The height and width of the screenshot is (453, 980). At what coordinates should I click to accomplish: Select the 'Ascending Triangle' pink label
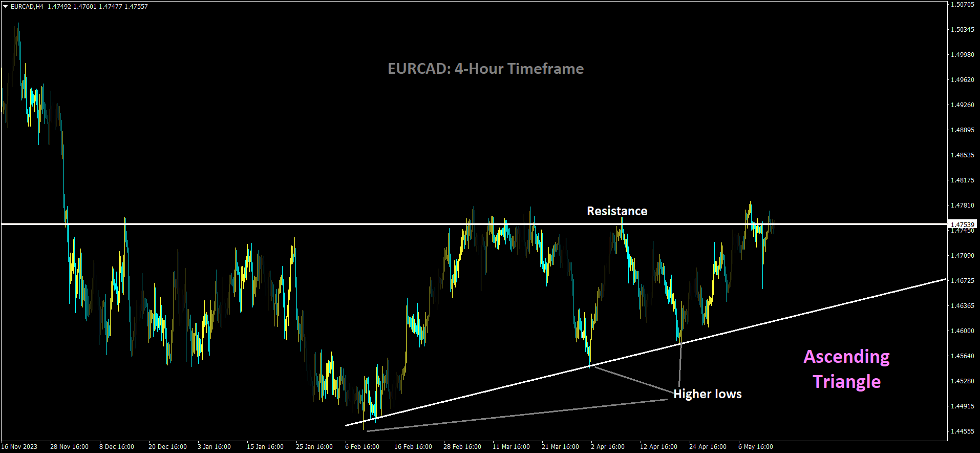click(x=847, y=369)
